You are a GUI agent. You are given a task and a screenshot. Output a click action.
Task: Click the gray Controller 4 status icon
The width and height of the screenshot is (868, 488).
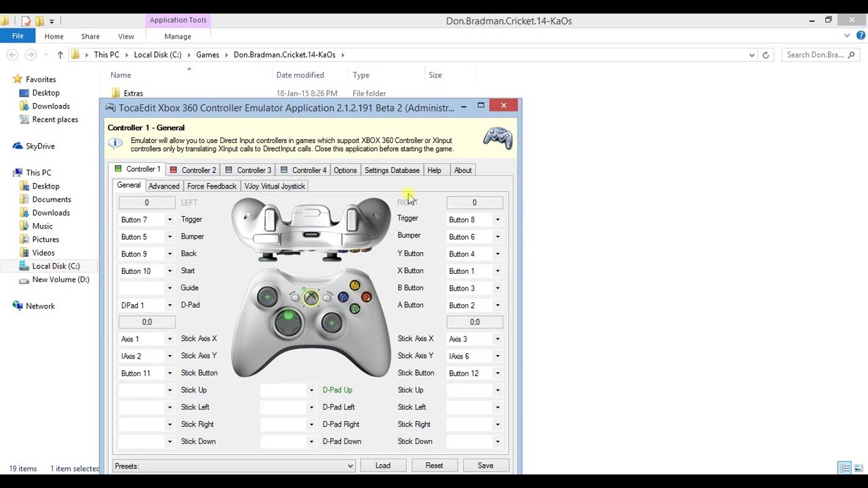284,170
